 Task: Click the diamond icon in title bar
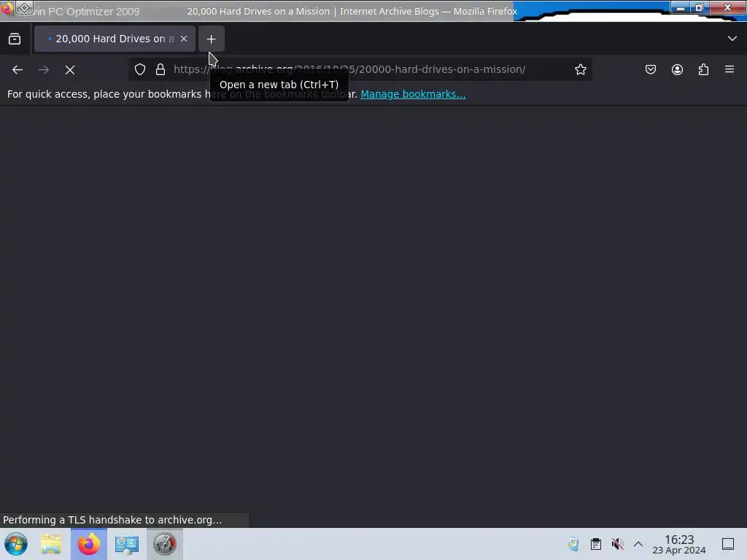click(x=24, y=7)
